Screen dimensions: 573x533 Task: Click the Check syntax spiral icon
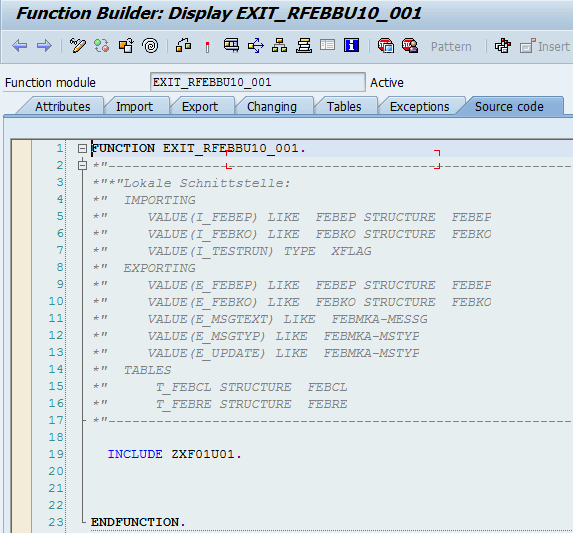click(150, 46)
